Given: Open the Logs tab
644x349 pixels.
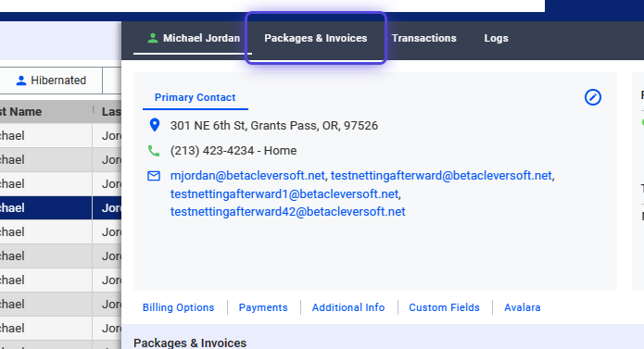Looking at the screenshot, I should click(496, 38).
